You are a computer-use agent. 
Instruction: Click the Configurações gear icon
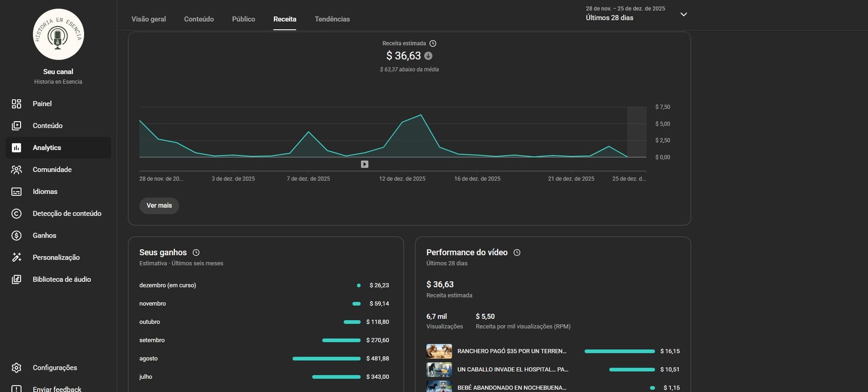point(16,368)
